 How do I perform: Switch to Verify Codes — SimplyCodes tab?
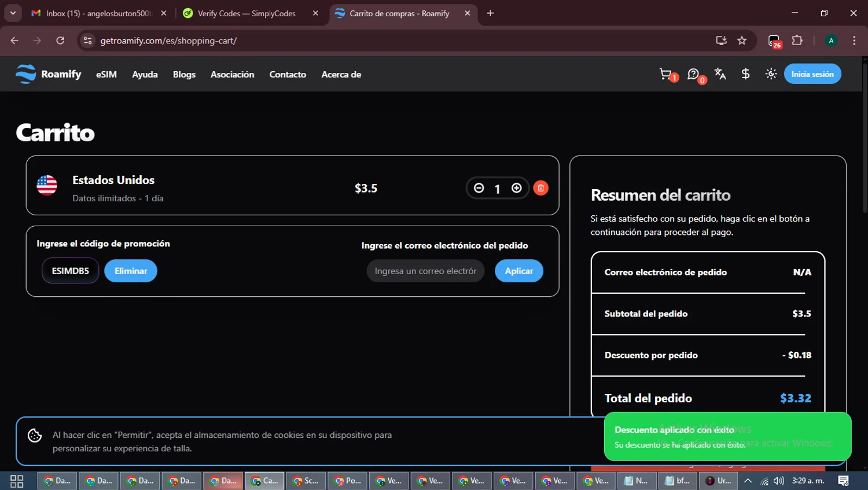(247, 13)
